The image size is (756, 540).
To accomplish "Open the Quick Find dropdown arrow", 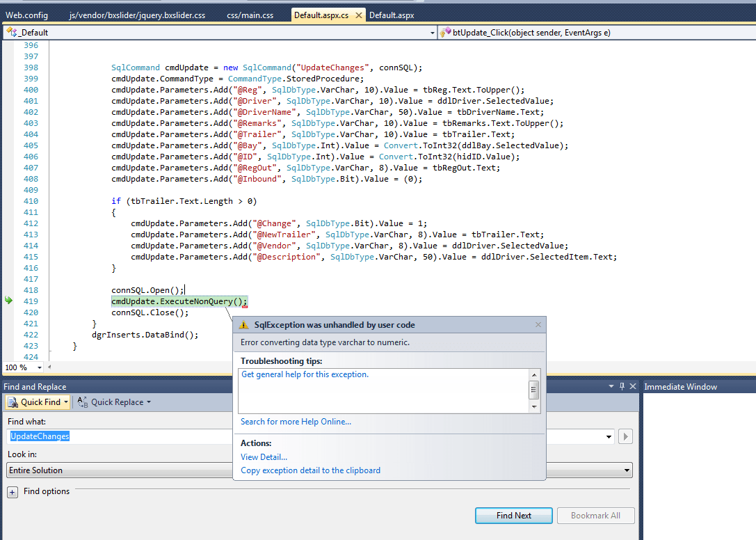I will (x=66, y=402).
